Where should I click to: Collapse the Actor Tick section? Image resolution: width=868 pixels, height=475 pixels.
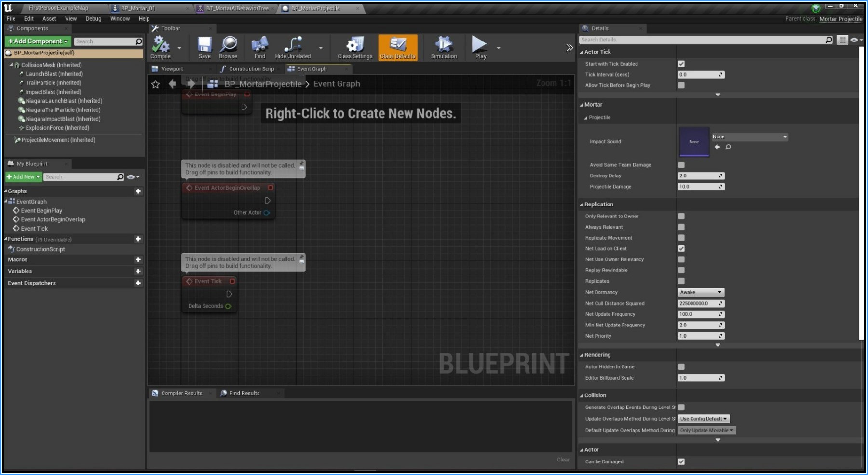point(581,52)
